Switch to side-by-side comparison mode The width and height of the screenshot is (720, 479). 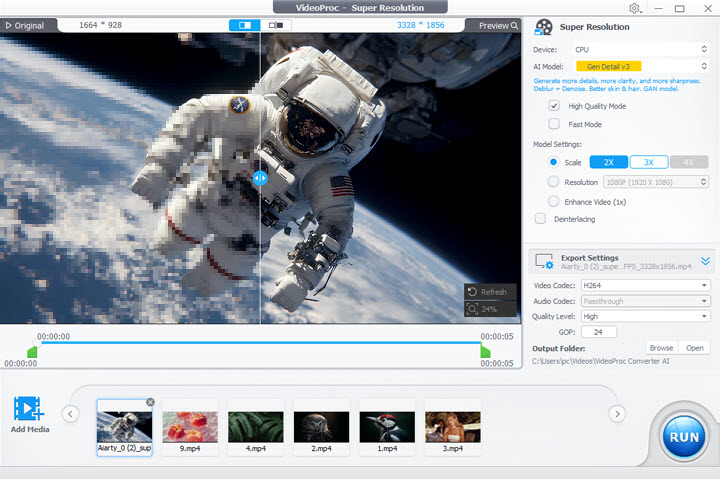(x=276, y=25)
